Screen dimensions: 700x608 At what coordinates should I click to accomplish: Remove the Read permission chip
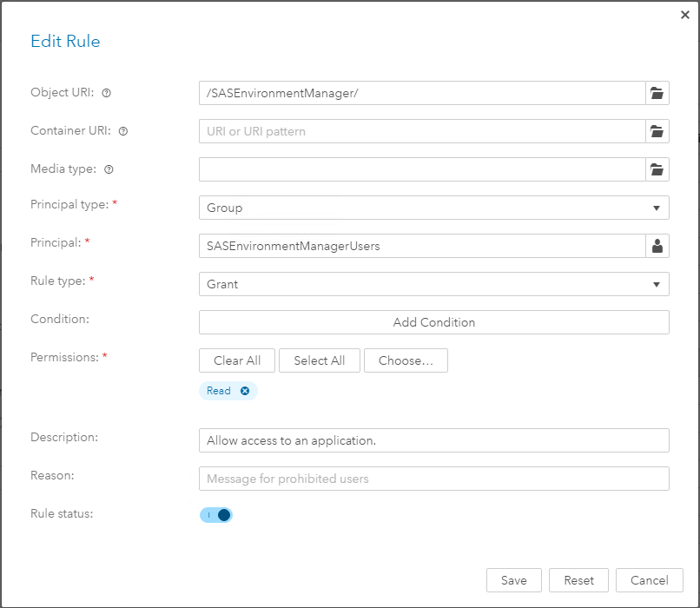[x=245, y=391]
